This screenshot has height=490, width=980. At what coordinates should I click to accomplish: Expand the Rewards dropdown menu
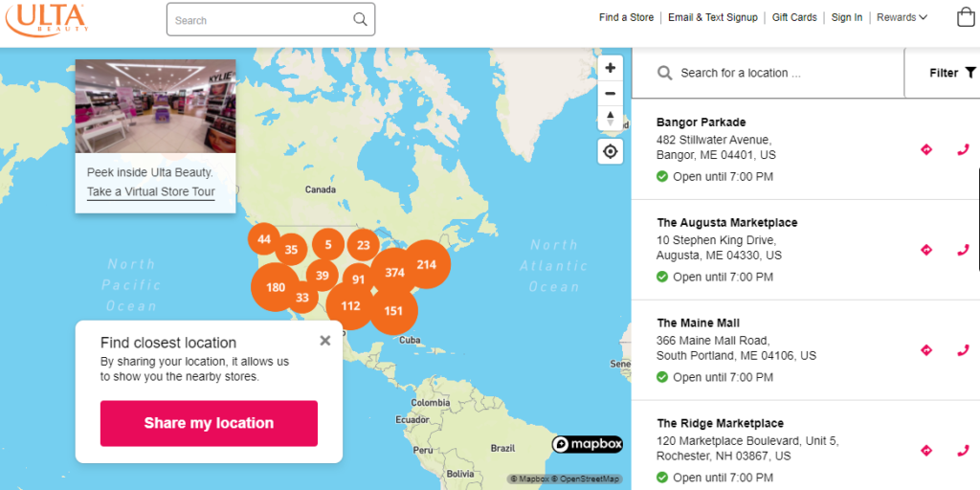tap(902, 17)
